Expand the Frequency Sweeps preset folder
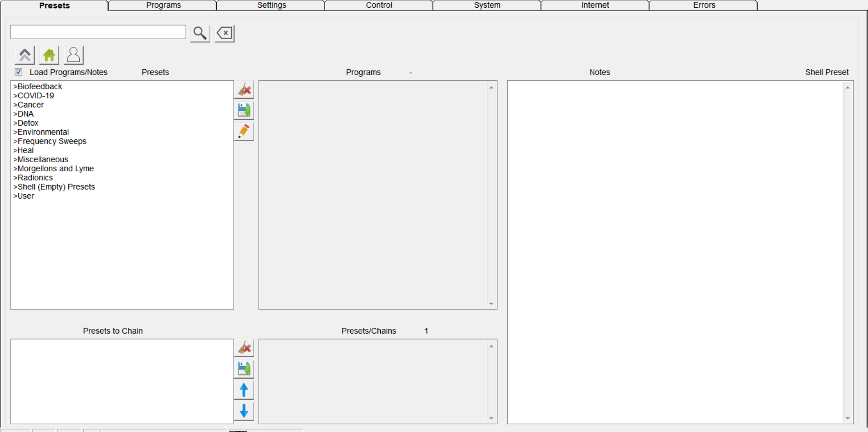The height and width of the screenshot is (432, 868). (51, 141)
